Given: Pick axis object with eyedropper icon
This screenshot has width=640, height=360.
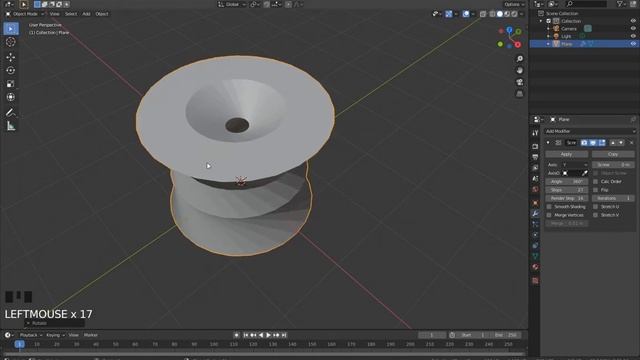Looking at the screenshot, I should 585,173.
